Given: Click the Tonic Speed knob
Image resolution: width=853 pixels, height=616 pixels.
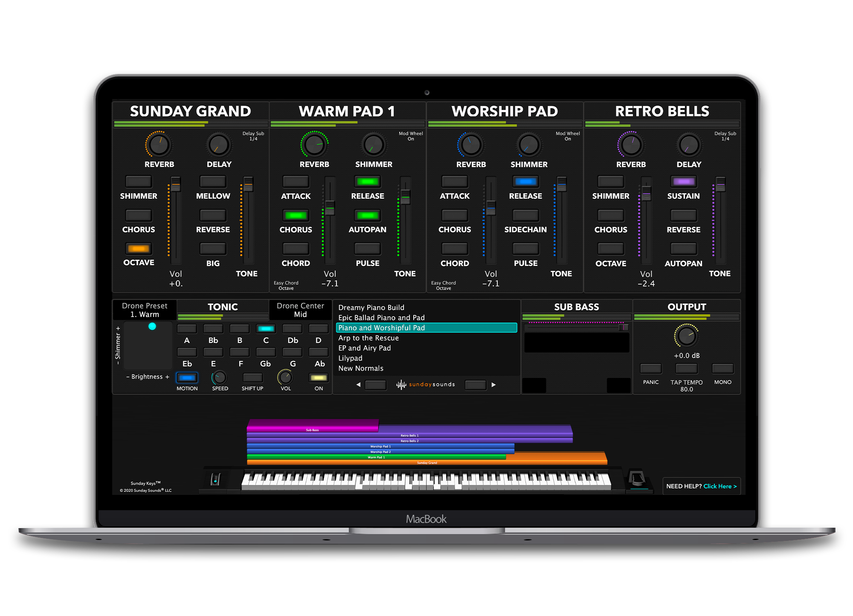Looking at the screenshot, I should click(219, 378).
